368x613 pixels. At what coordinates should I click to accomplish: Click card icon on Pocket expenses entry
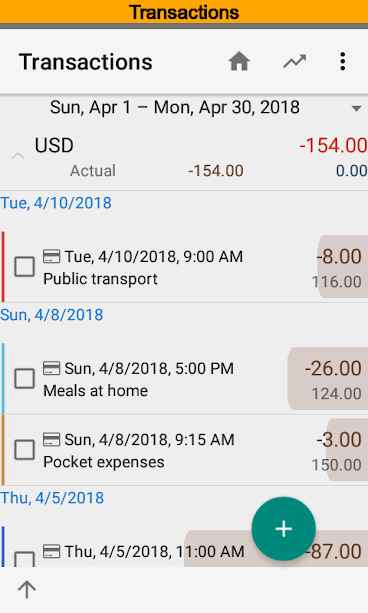(52, 439)
